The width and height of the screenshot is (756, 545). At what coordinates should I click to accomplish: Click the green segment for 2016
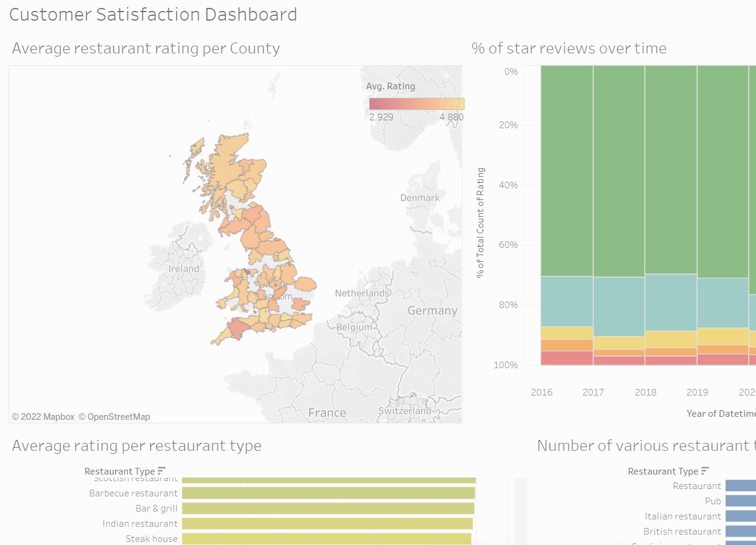pos(567,170)
